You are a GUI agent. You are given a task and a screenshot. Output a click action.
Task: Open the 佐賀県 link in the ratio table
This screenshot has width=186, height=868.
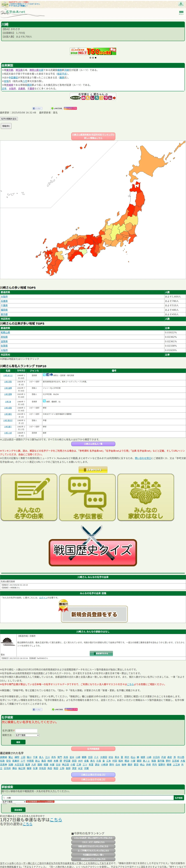[4, 346]
